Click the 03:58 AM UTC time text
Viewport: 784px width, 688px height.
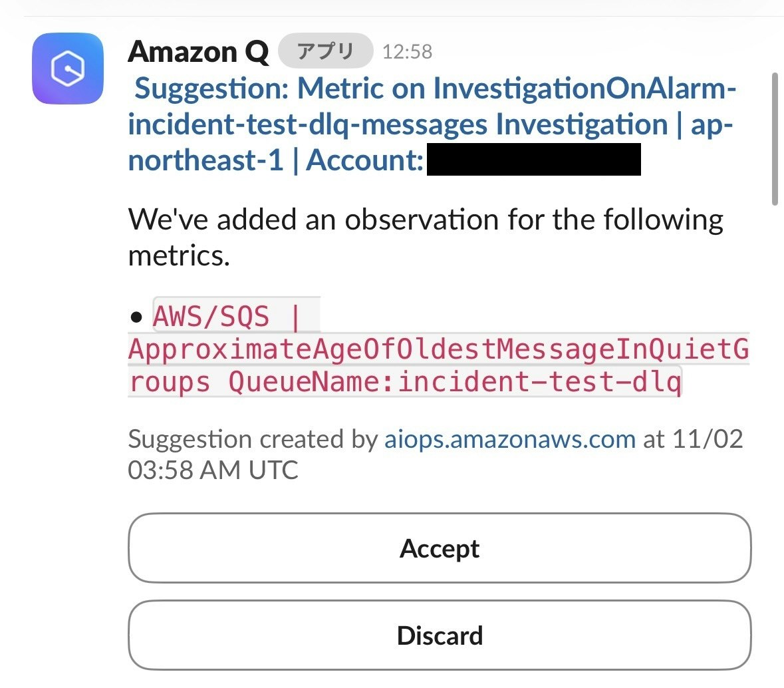pyautogui.click(x=213, y=470)
